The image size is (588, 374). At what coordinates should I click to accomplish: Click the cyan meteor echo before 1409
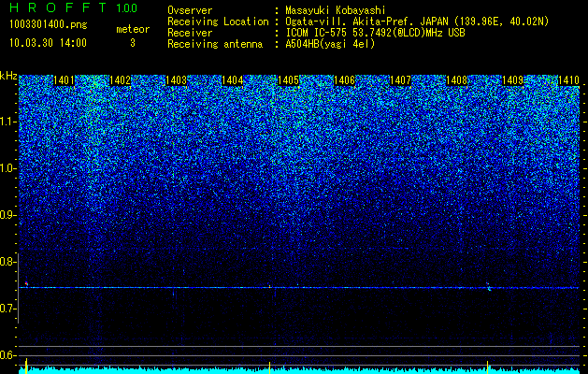pyautogui.click(x=488, y=287)
